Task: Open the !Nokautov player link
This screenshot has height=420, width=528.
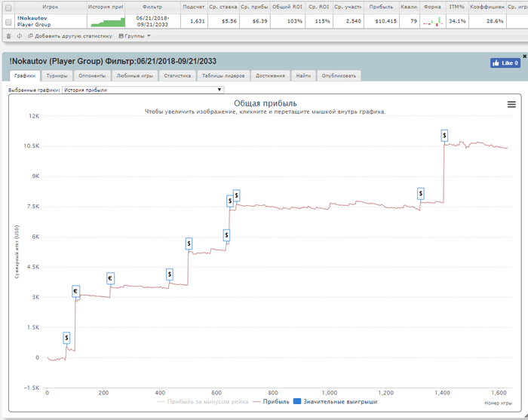Action: [x=32, y=18]
